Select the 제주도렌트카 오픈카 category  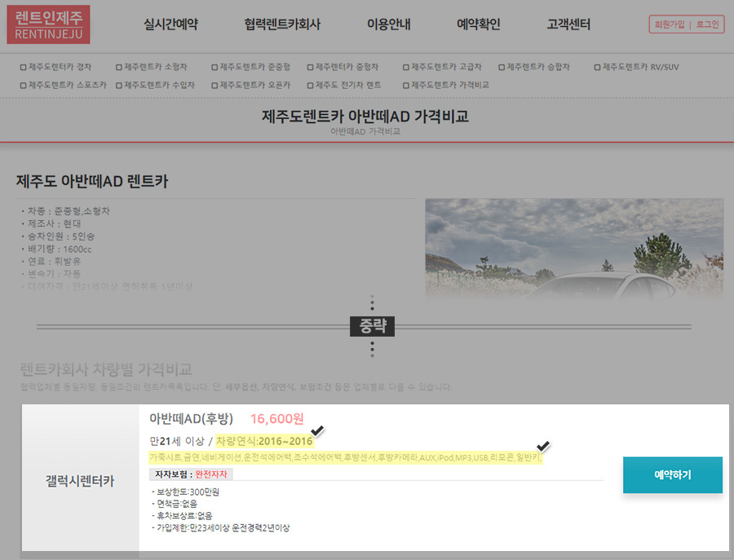coord(251,85)
